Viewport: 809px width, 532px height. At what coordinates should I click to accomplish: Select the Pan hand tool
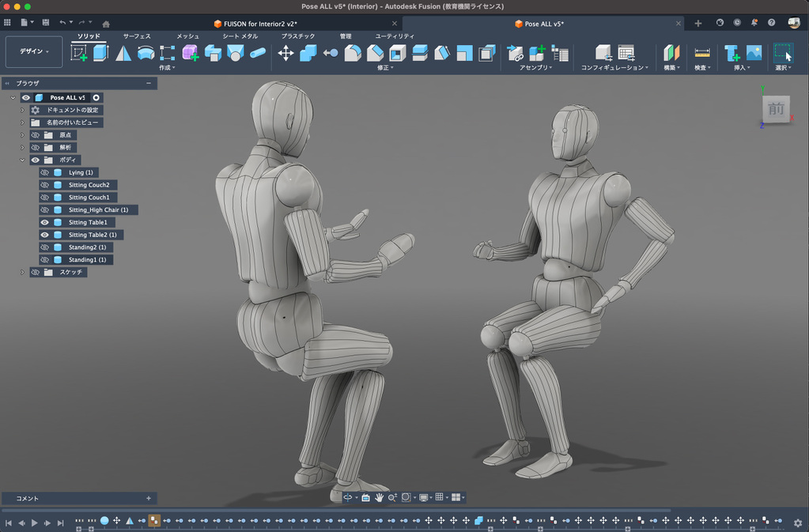379,497
